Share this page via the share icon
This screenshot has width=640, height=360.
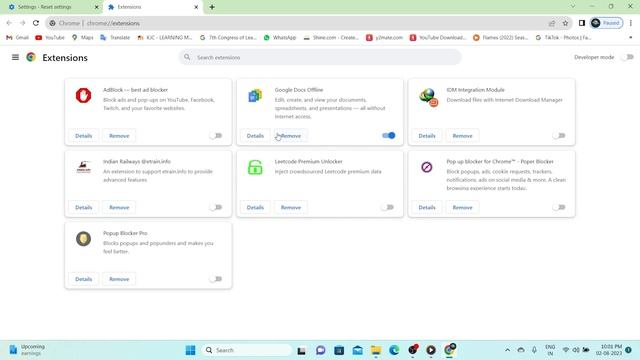552,23
